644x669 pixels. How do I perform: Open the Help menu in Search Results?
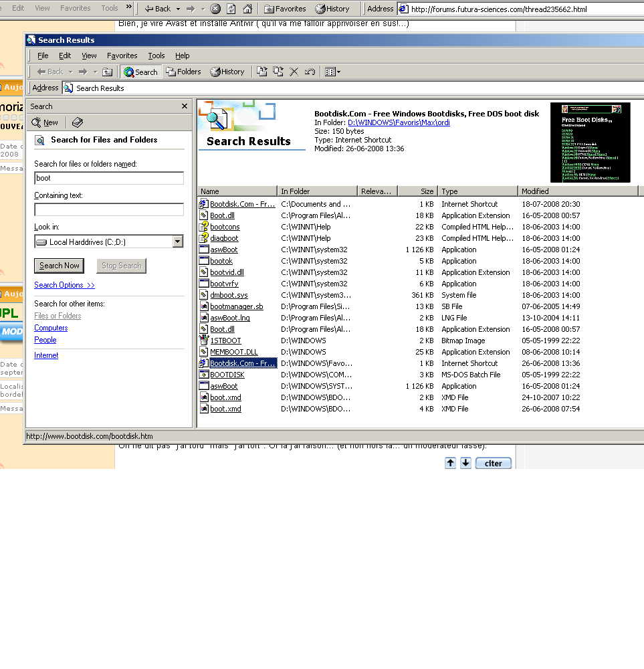point(182,56)
